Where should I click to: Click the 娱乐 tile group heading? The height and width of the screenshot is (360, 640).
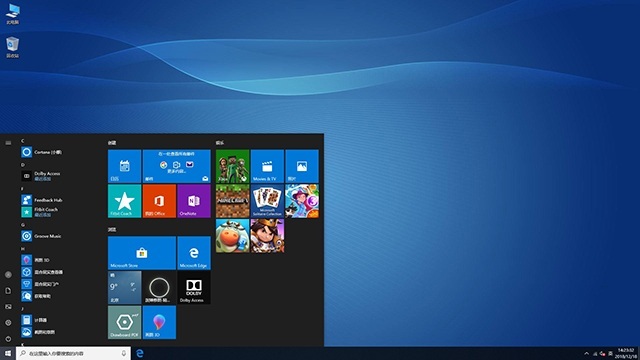pos(220,143)
